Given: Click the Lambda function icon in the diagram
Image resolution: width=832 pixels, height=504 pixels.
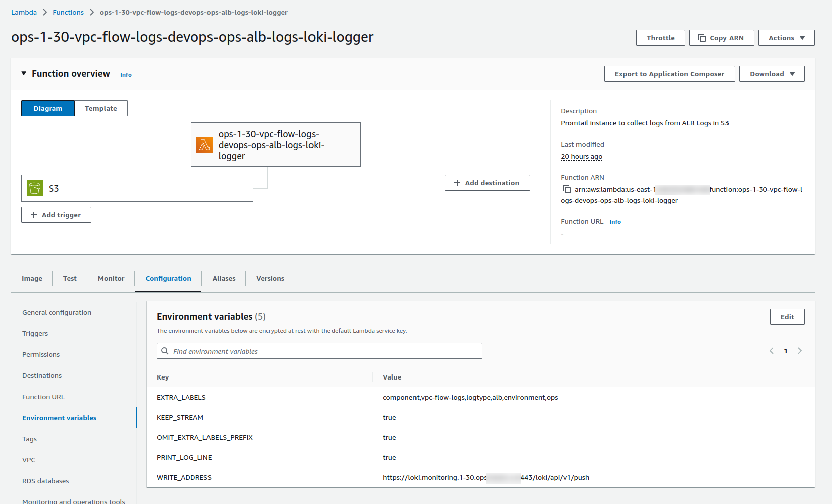Looking at the screenshot, I should point(204,145).
